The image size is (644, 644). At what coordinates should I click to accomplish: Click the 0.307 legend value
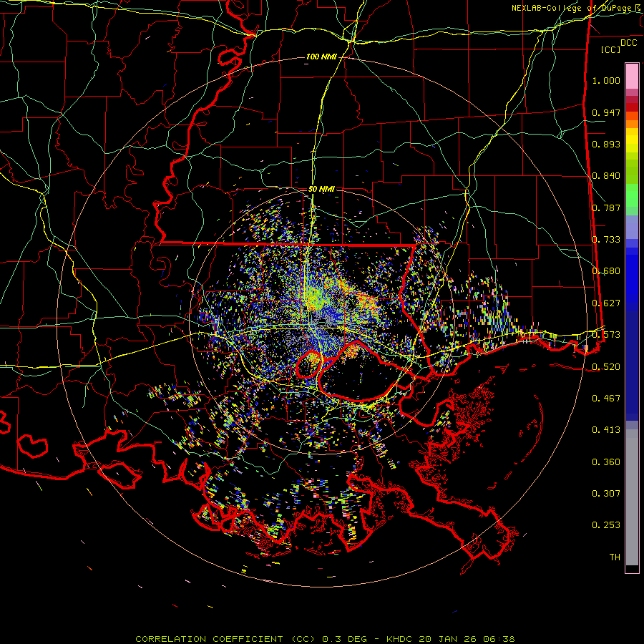(606, 494)
